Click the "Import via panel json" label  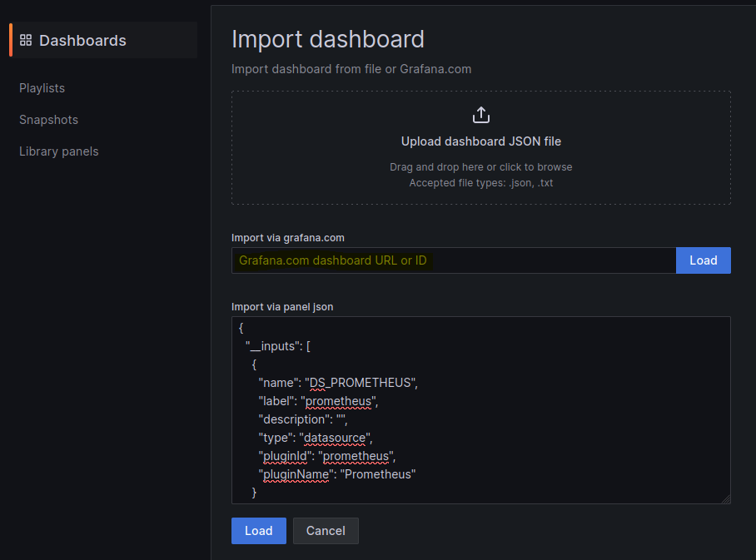(282, 307)
